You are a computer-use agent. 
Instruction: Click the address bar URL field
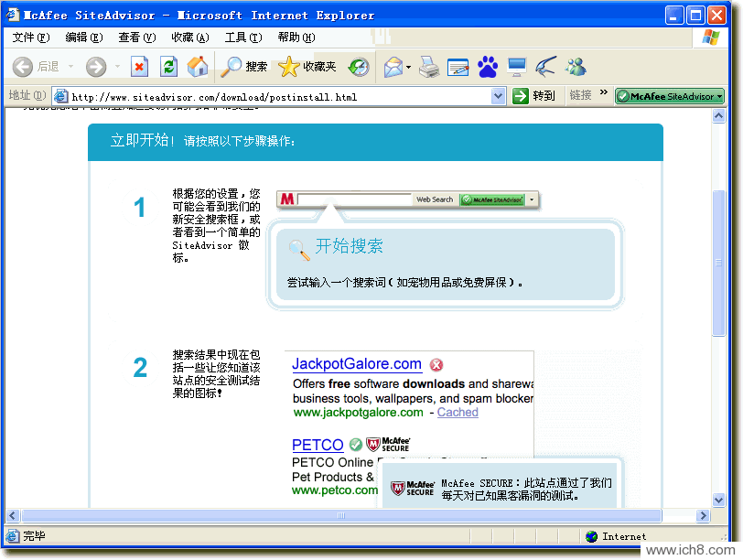tap(275, 97)
